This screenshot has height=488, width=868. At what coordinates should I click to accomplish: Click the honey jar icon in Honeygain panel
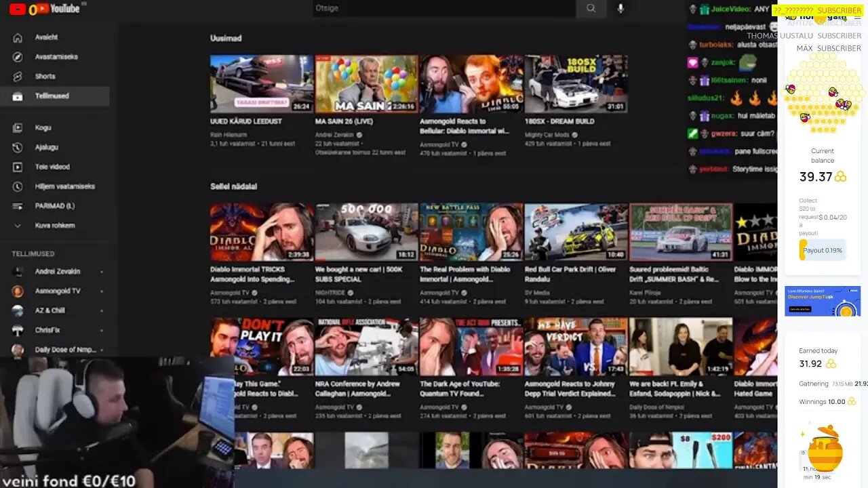(825, 448)
